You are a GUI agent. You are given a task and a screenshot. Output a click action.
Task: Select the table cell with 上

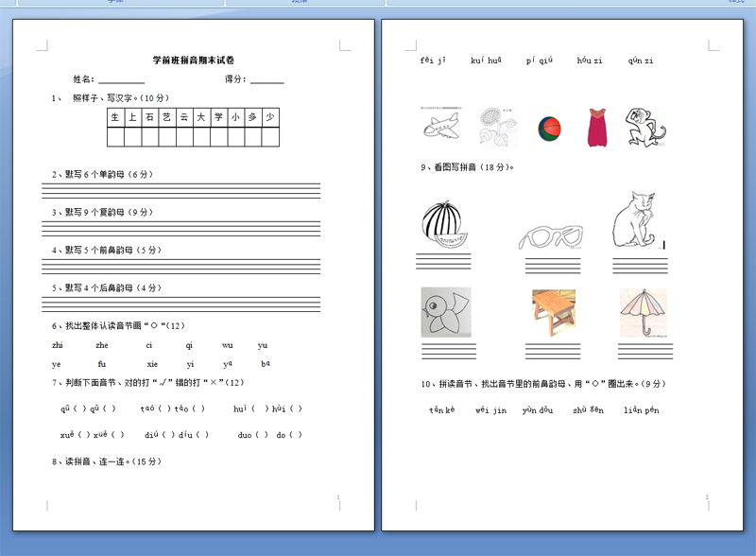[x=132, y=117]
